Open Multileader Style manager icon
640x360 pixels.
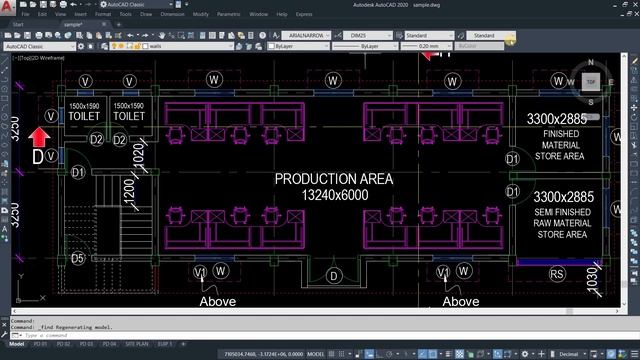tap(461, 36)
